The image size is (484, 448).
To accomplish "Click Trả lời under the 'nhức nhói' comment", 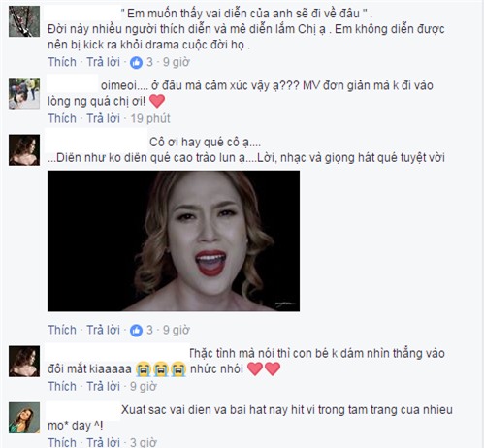I will pyautogui.click(x=104, y=386).
